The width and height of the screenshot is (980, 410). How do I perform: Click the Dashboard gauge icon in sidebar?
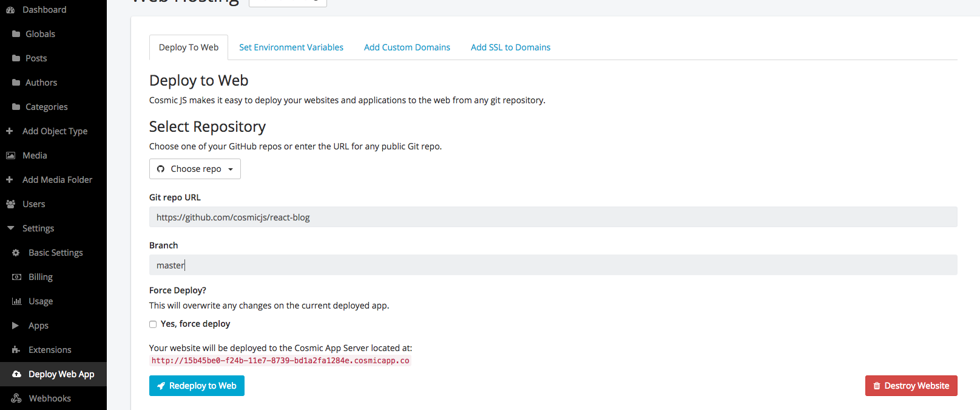tap(10, 10)
